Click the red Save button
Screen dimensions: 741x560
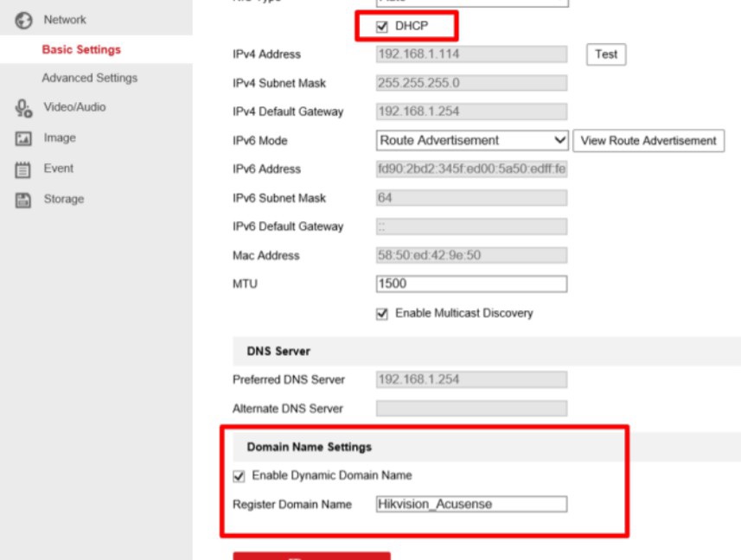tap(311, 556)
